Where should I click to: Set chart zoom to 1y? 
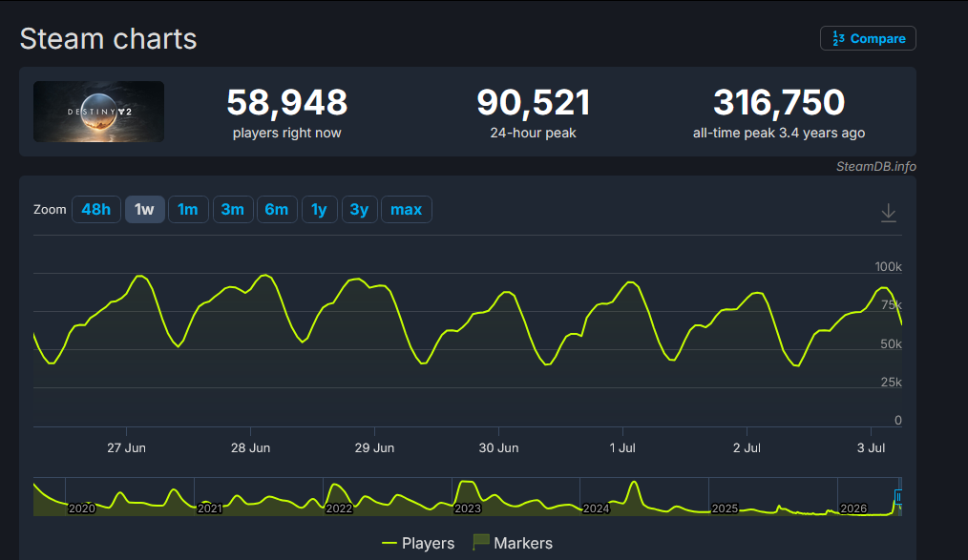(x=319, y=210)
